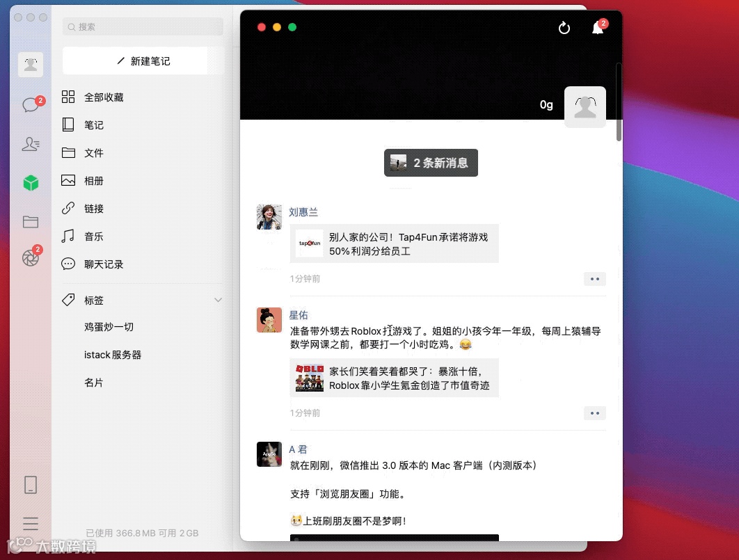This screenshot has width=739, height=560.
Task: Open 刘惠兰's profile name link
Action: (x=303, y=212)
